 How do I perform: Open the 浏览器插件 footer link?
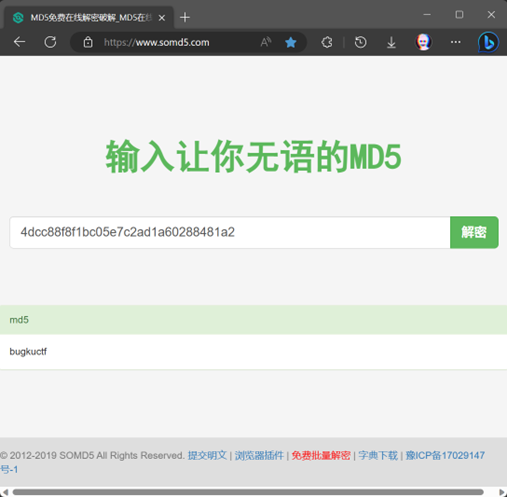pos(259,455)
